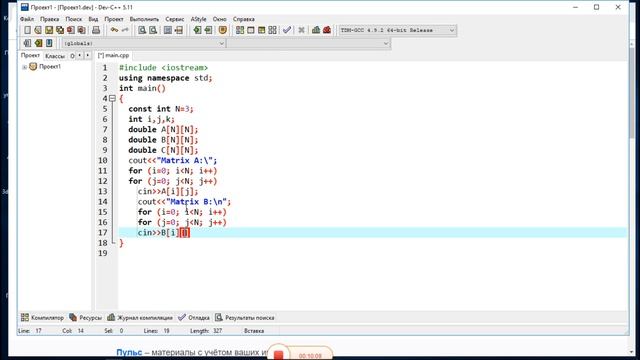The width and height of the screenshot is (640, 360).
Task: Open the Результаты поиска bottom tab
Action: (x=245, y=318)
